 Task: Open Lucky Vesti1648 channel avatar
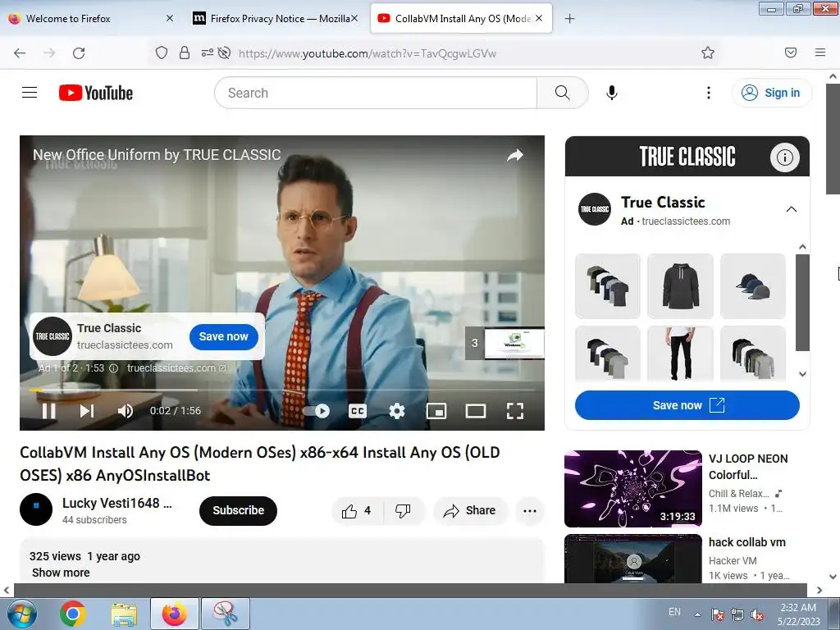[x=36, y=509]
